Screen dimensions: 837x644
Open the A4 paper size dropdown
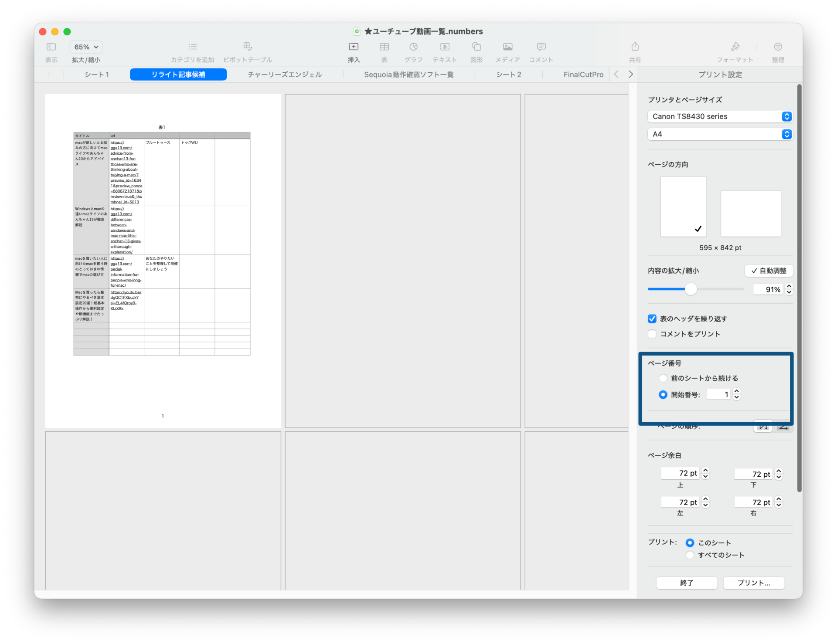click(720, 134)
